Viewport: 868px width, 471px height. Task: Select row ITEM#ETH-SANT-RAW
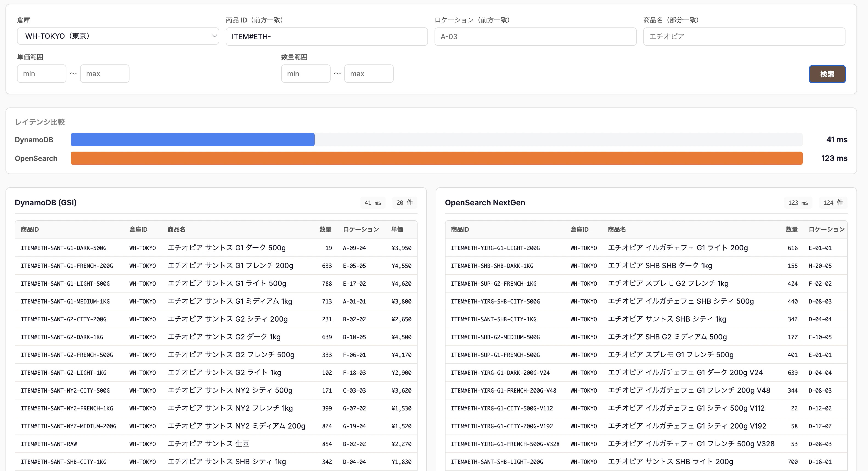click(x=216, y=444)
